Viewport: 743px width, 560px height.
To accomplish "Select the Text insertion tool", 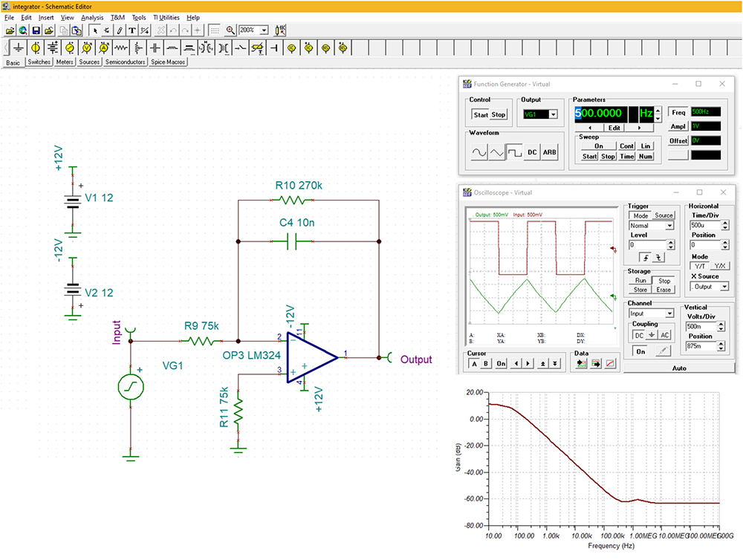I will coord(132,30).
